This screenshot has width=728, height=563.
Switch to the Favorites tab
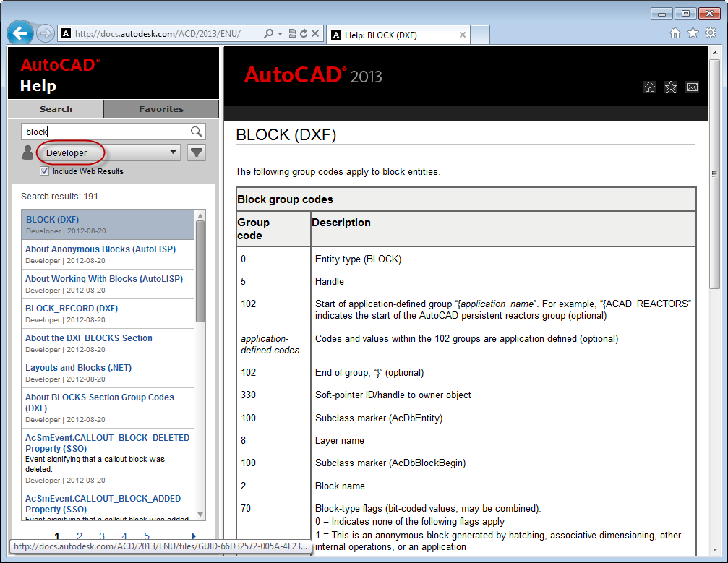click(161, 109)
